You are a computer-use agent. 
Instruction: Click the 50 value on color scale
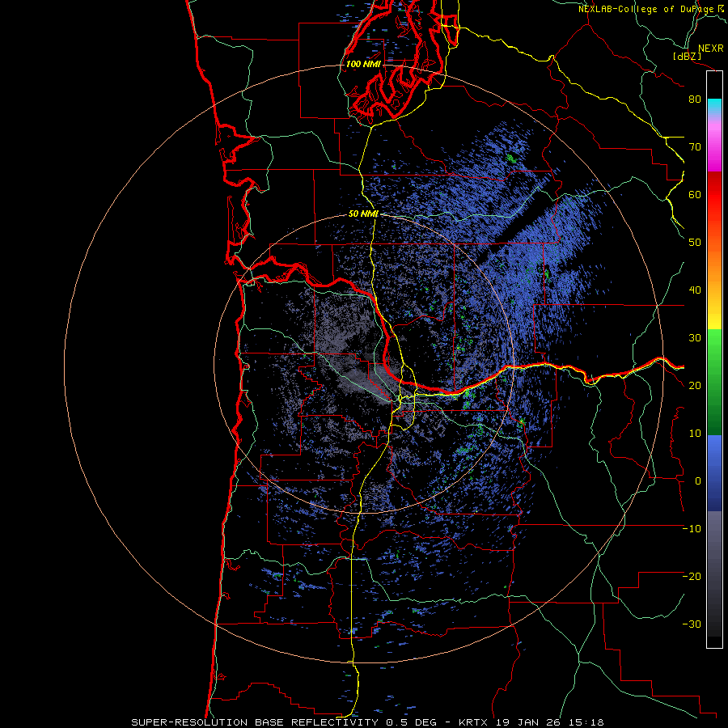[x=695, y=243]
